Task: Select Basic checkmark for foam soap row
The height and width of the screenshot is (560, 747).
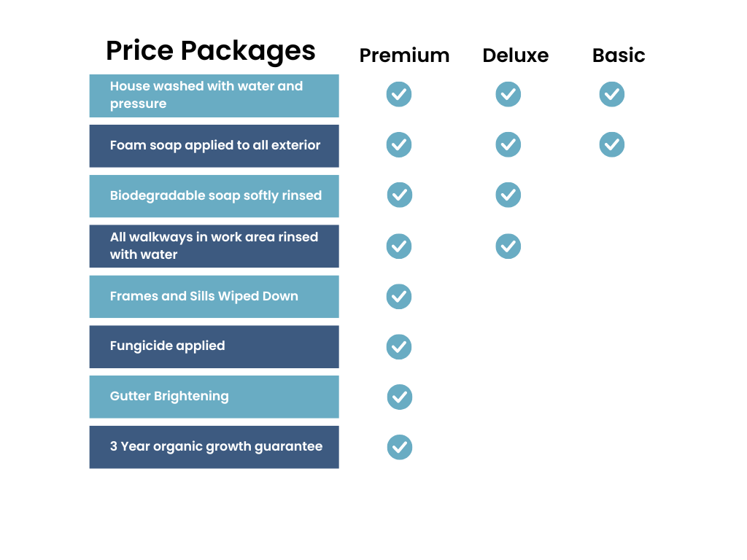Action: [612, 144]
